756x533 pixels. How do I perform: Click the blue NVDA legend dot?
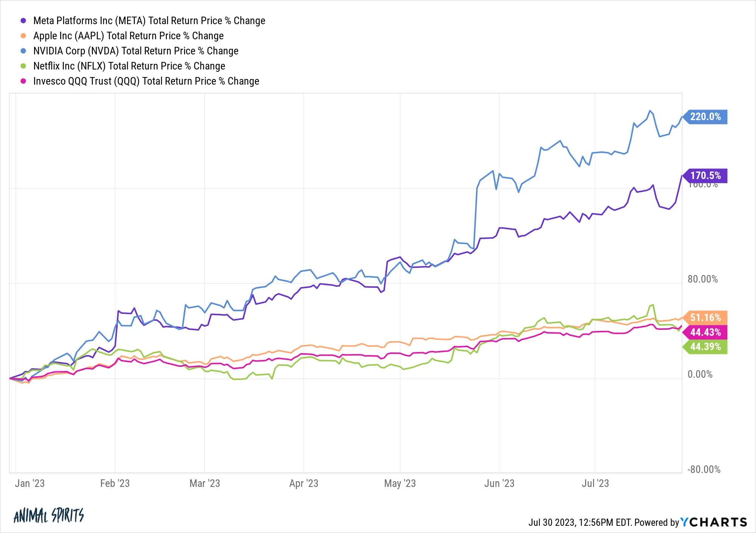23,51
